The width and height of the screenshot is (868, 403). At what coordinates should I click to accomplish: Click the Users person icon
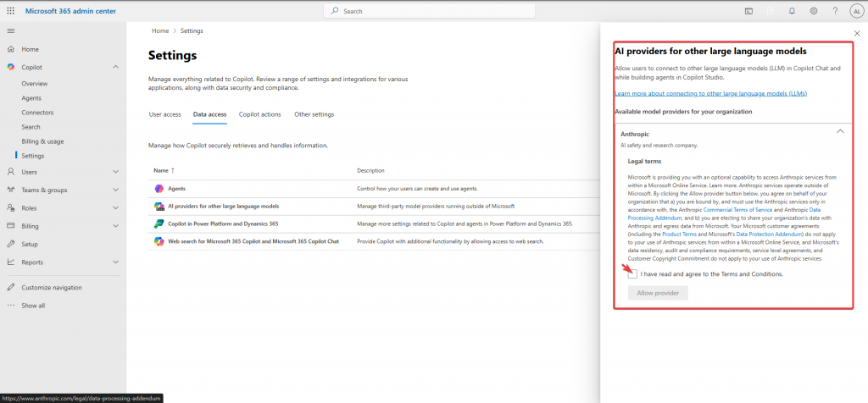click(x=10, y=172)
